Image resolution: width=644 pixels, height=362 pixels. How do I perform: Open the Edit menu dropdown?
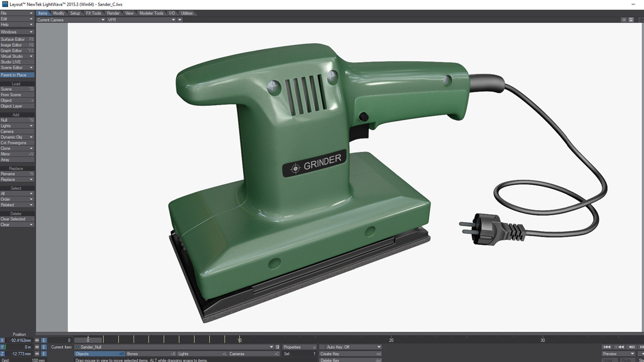(x=17, y=19)
